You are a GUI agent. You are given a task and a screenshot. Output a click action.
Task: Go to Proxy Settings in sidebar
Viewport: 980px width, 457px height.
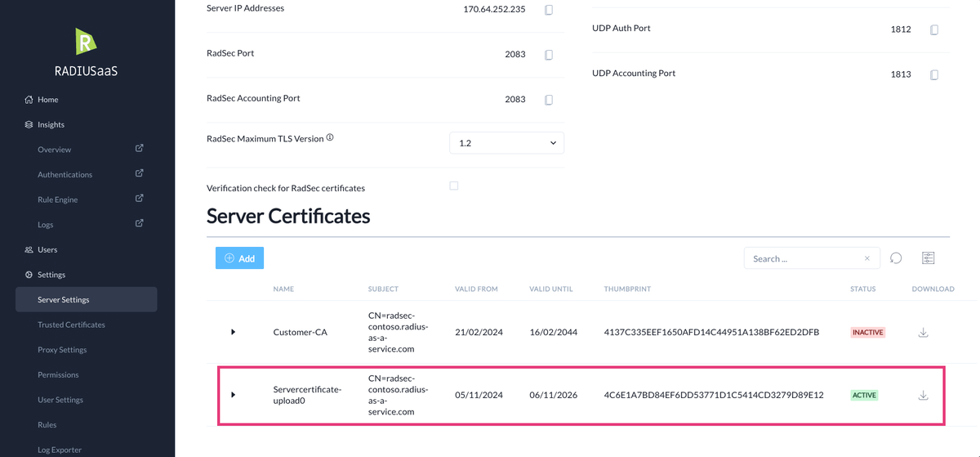point(62,350)
